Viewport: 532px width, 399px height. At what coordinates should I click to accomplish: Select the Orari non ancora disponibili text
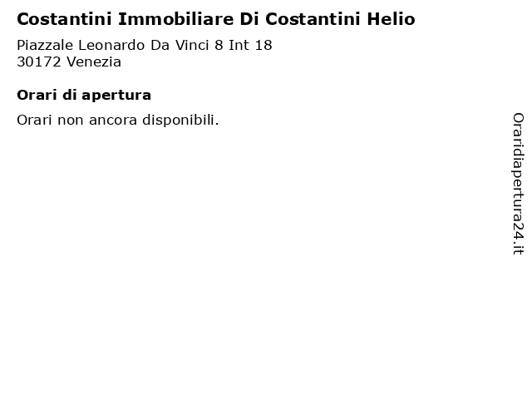point(118,120)
